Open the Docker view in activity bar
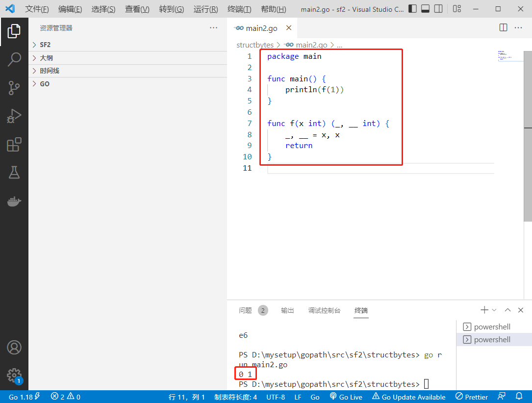The width and height of the screenshot is (532, 403). click(14, 201)
